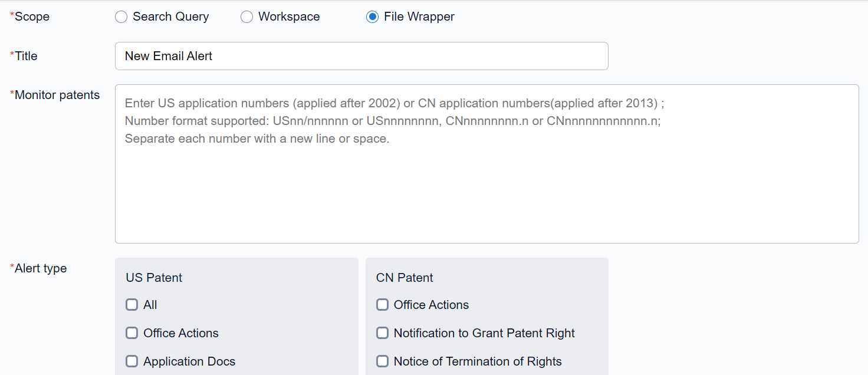Tick Notice of Termination of Rights checkbox

coord(383,361)
